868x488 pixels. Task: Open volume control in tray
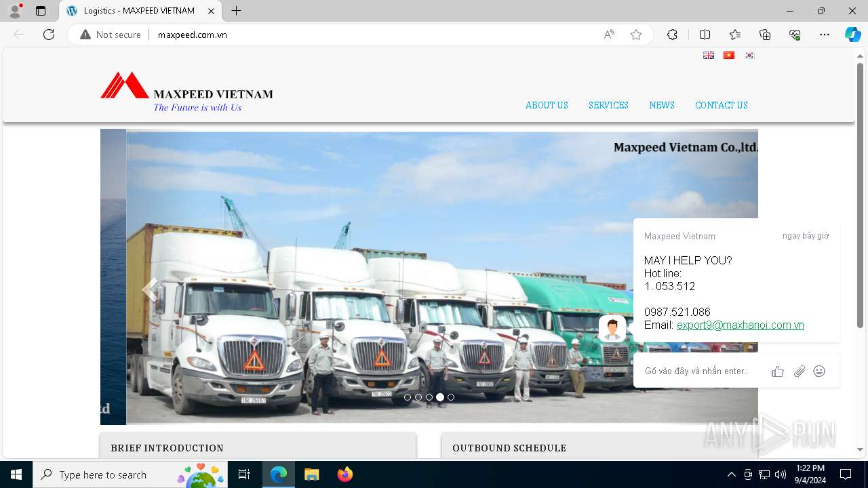(781, 474)
